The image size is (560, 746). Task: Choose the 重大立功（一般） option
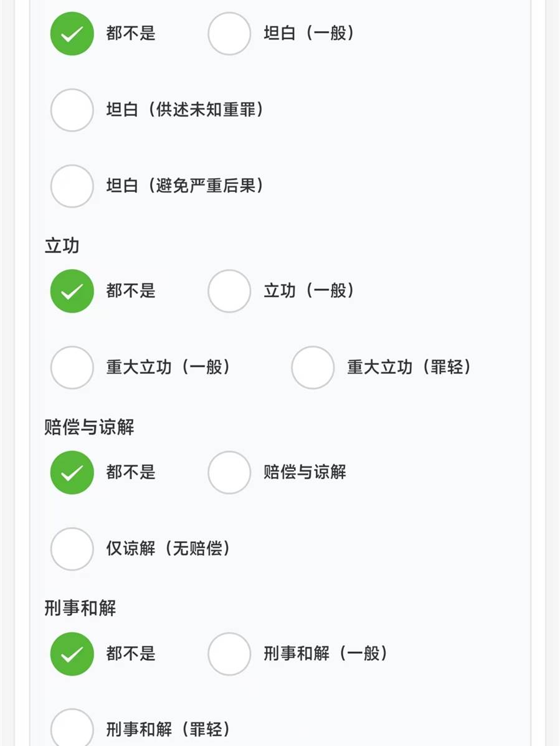tap(72, 367)
